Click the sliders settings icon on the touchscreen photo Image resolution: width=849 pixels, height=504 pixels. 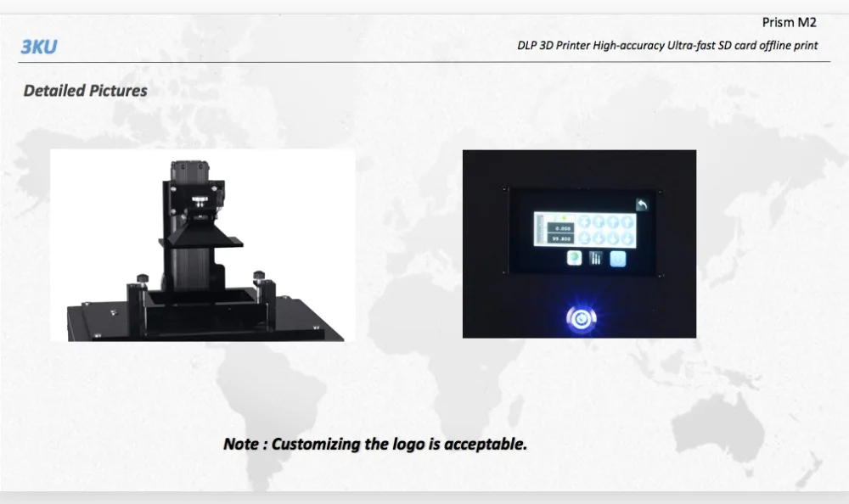[596, 258]
